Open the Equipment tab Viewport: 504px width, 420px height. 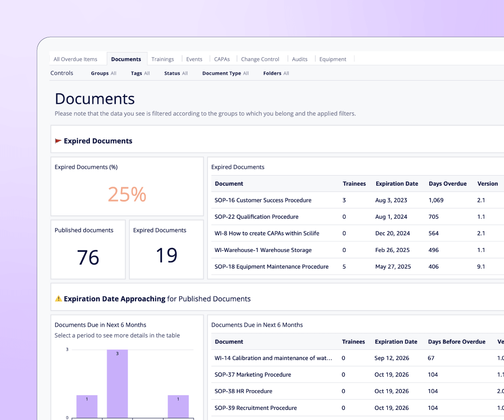click(x=333, y=59)
